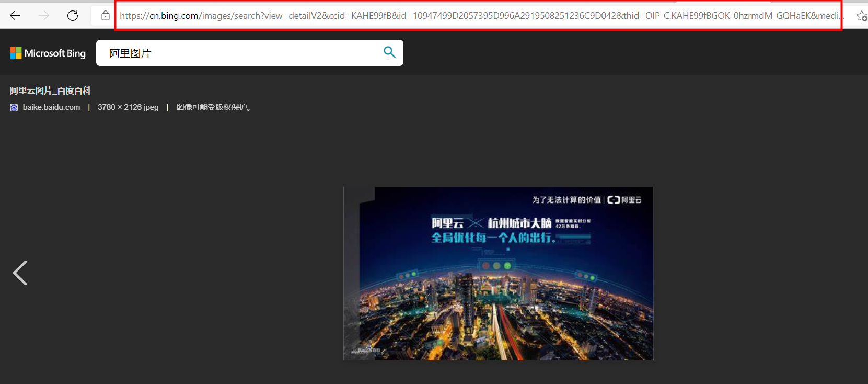Image resolution: width=868 pixels, height=384 pixels.
Task: Click the 3780 × 2126 jpeg size text
Action: 128,107
